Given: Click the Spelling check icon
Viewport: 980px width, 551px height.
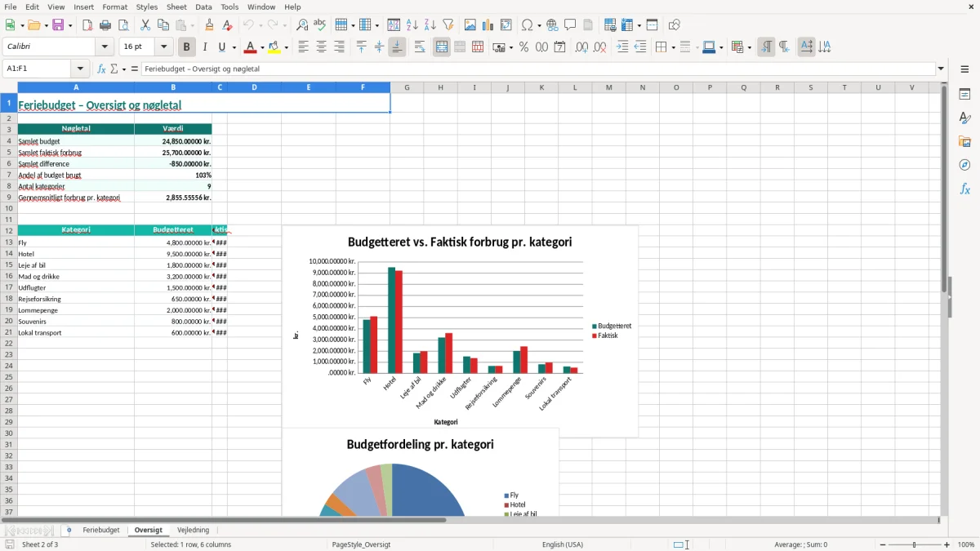Looking at the screenshot, I should pos(320,25).
